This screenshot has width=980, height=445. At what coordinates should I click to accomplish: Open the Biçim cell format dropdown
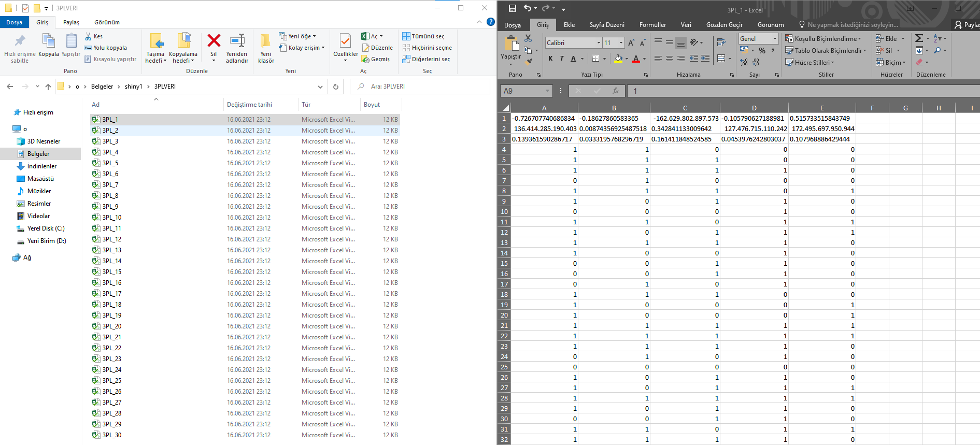(x=891, y=63)
